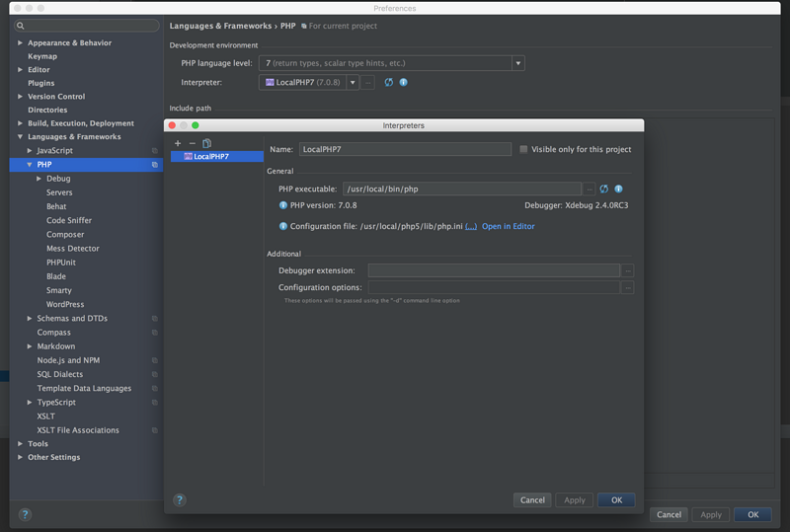Open Mess Detector settings page
This screenshot has width=790, height=532.
(73, 249)
